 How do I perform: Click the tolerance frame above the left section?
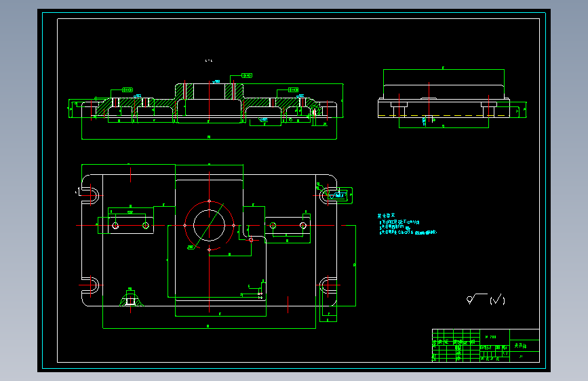coord(128,89)
